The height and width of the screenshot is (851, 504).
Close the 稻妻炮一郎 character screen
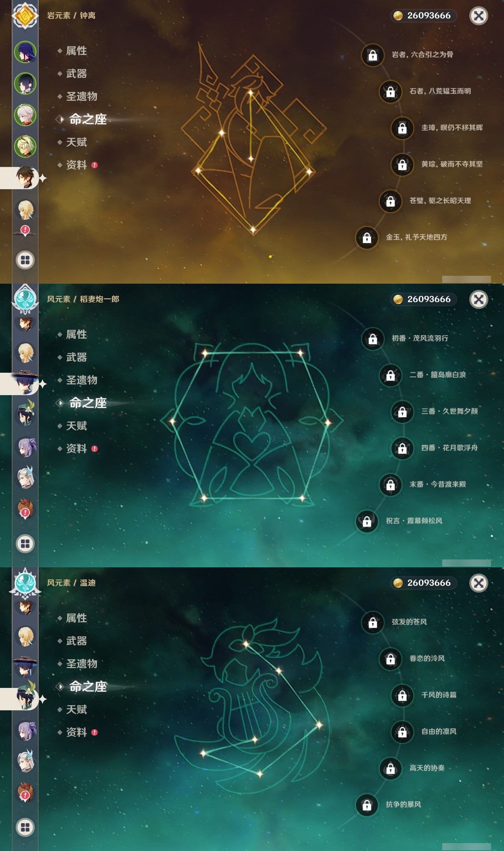coord(479,299)
